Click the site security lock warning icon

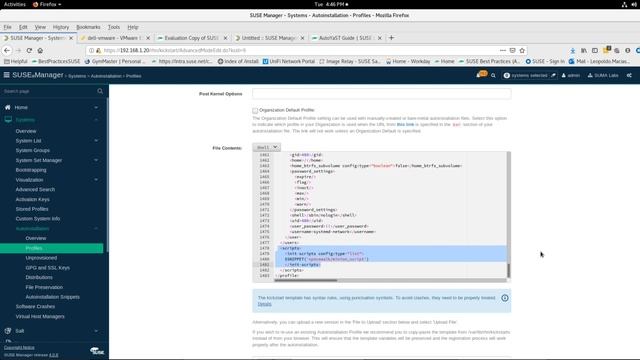pos(98,50)
